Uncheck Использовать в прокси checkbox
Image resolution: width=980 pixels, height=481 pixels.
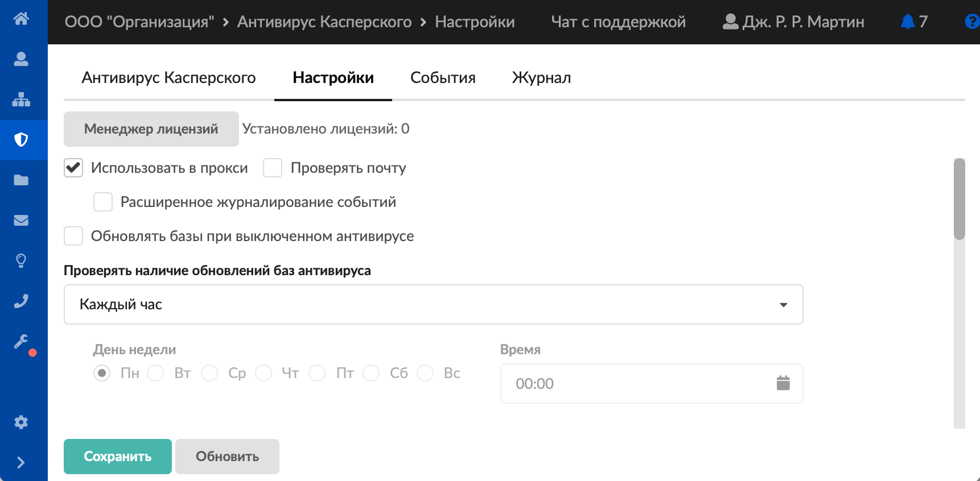click(x=73, y=168)
